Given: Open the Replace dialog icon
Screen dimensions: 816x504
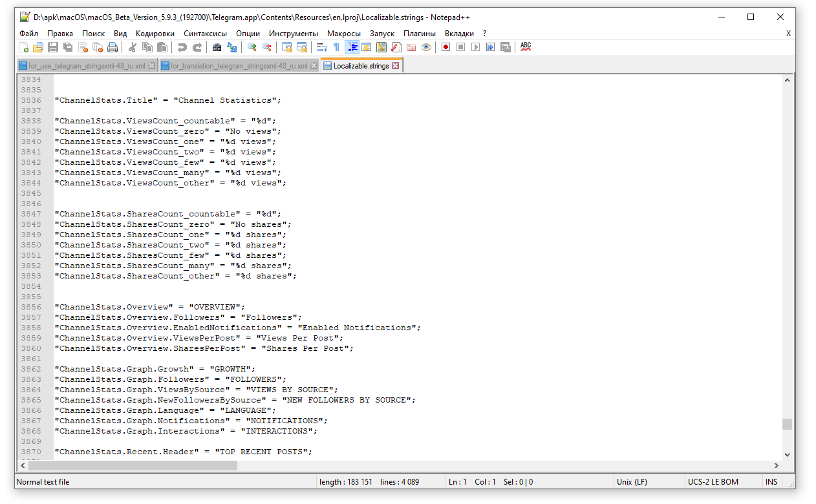Looking at the screenshot, I should [x=231, y=47].
